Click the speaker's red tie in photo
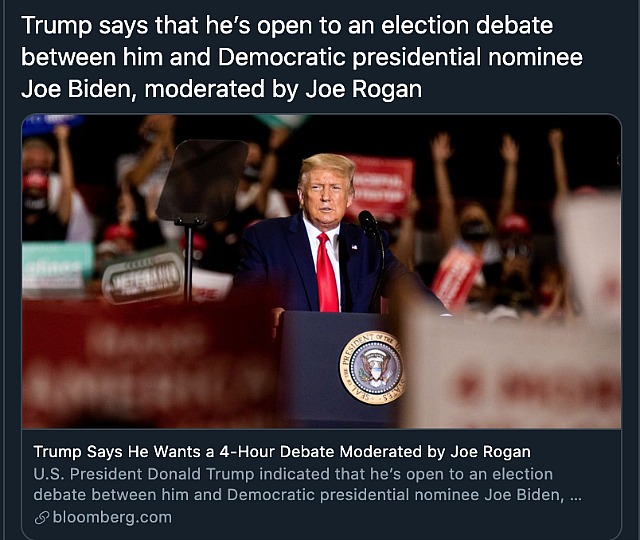The image size is (640, 540). tap(327, 273)
